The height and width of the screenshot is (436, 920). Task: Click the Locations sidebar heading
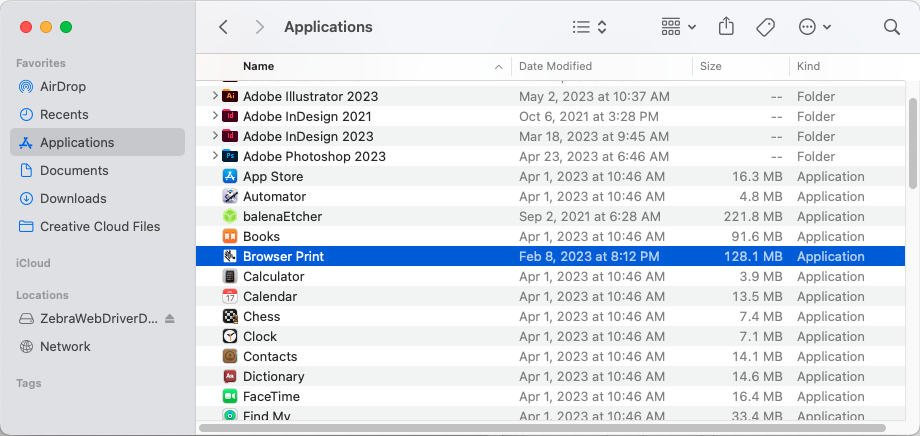(x=42, y=295)
